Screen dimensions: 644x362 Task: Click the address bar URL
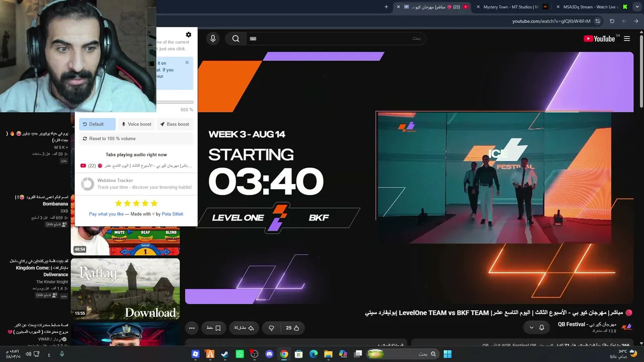(x=551, y=21)
